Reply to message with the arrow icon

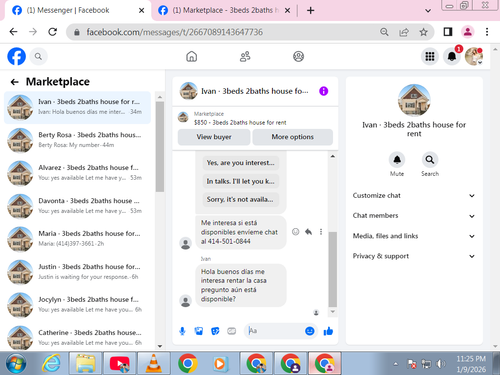coord(308,232)
